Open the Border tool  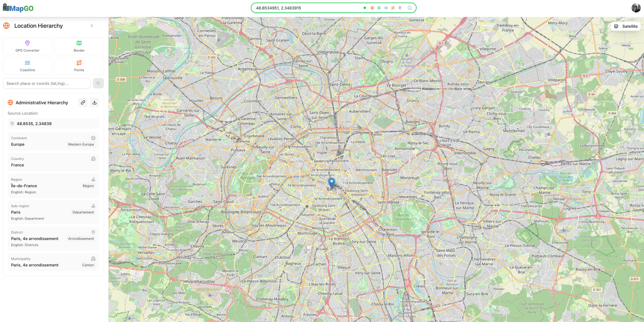click(x=79, y=46)
